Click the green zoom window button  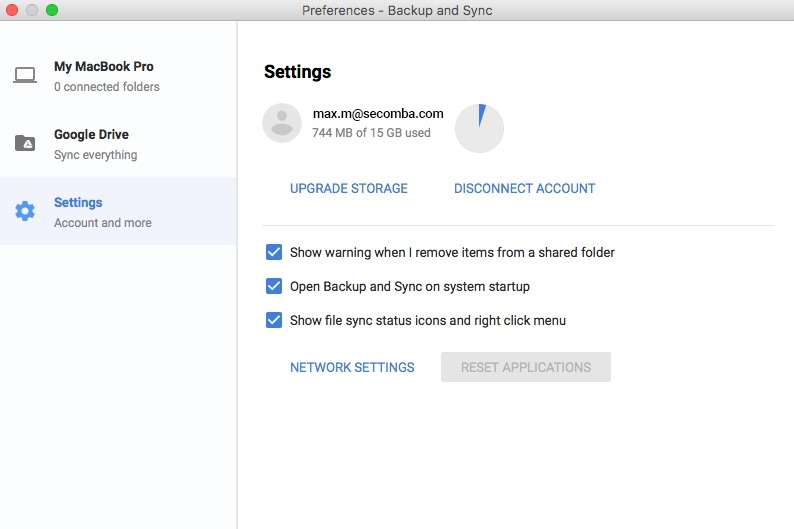52,10
